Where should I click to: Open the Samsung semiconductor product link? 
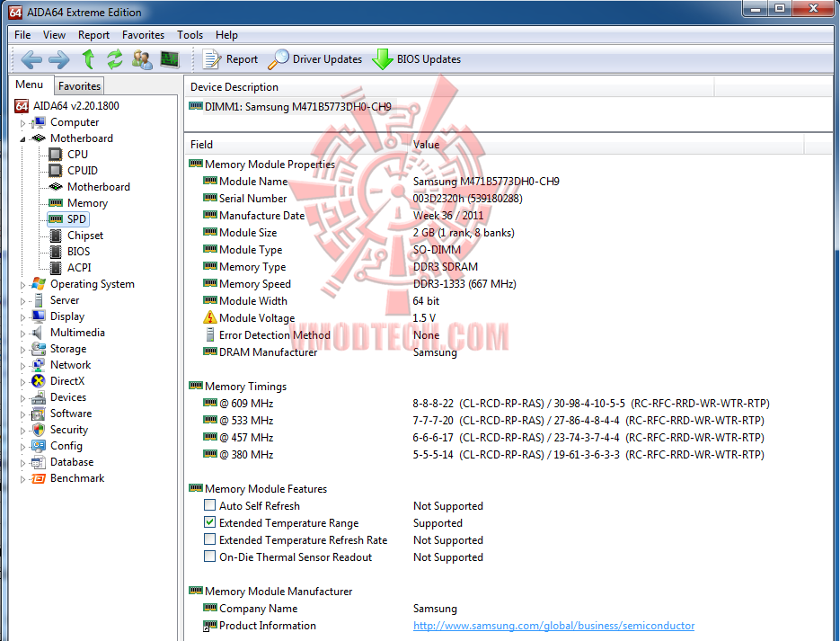(x=554, y=626)
